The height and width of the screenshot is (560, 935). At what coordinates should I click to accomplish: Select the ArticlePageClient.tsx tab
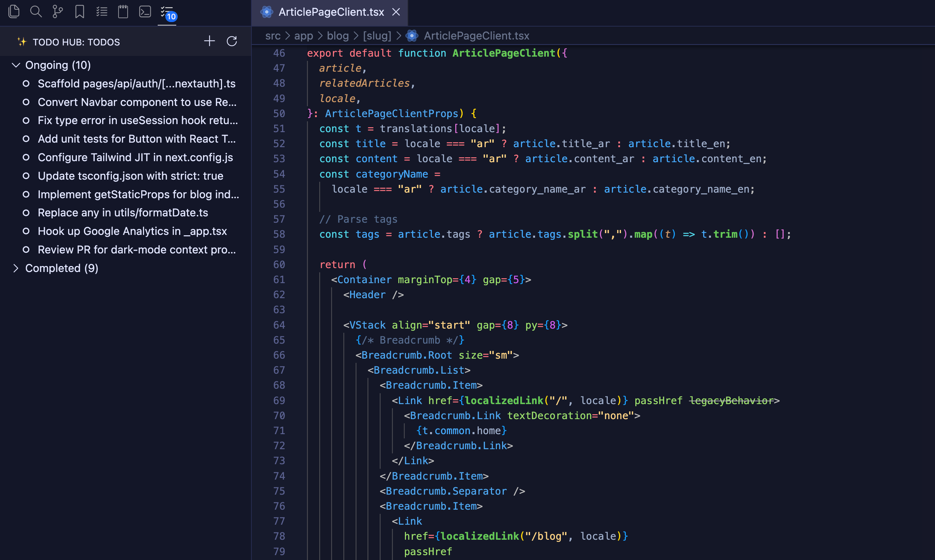click(x=331, y=12)
